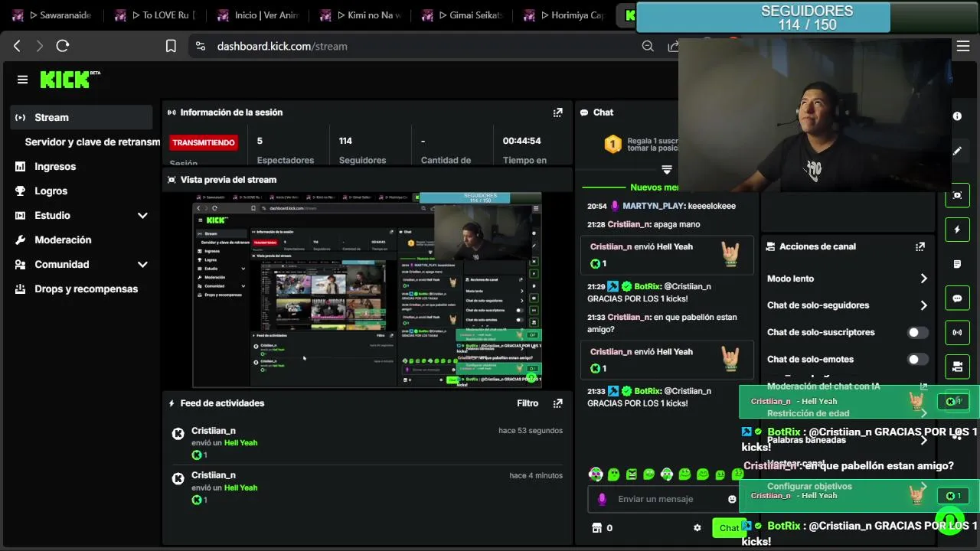Open Chat de solo-seguidores options
This screenshot has height=551, width=980.
tap(848, 305)
